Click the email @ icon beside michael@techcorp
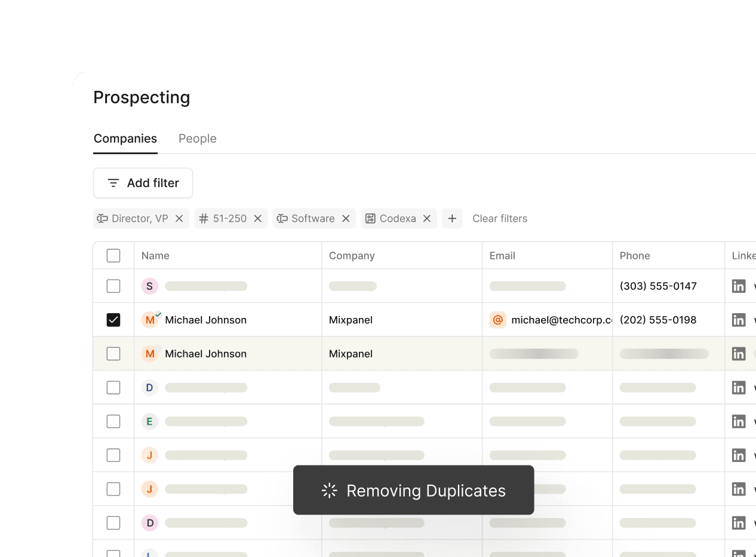This screenshot has width=756, height=557. pyautogui.click(x=498, y=320)
